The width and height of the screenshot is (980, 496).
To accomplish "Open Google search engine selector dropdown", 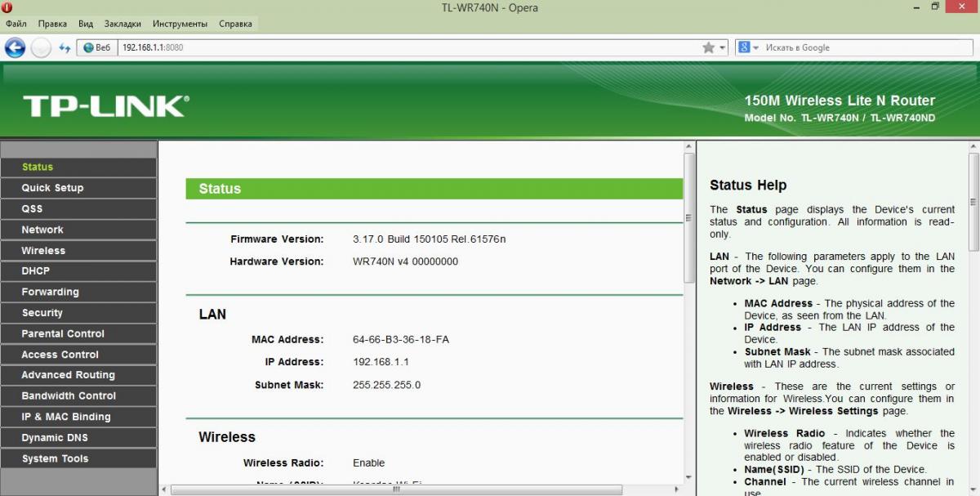I will [x=749, y=47].
